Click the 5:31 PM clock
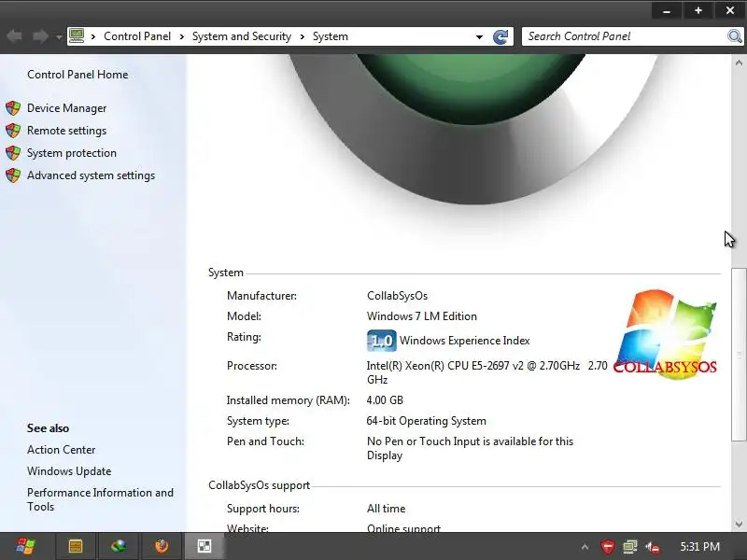Viewport: 747px width, 560px height. [x=699, y=547]
